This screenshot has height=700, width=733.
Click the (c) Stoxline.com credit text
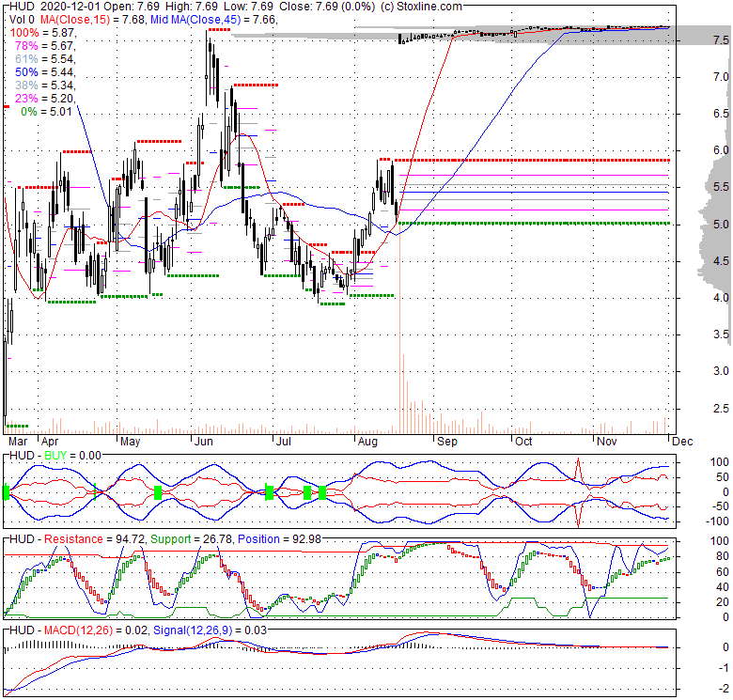(421, 7)
